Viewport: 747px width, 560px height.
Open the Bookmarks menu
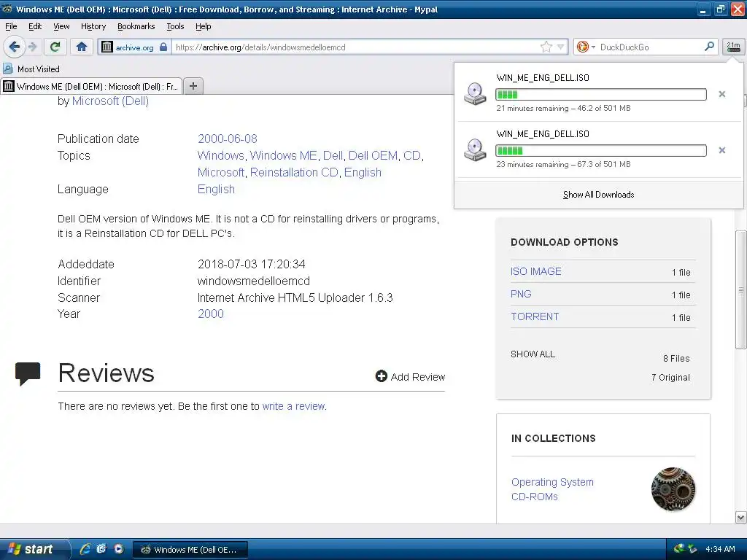click(x=136, y=26)
